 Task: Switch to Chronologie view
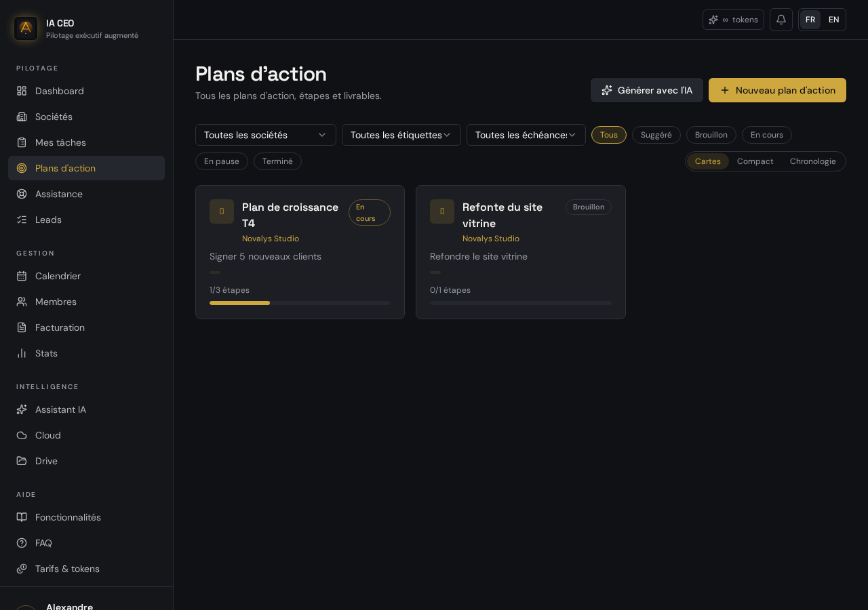[813, 161]
